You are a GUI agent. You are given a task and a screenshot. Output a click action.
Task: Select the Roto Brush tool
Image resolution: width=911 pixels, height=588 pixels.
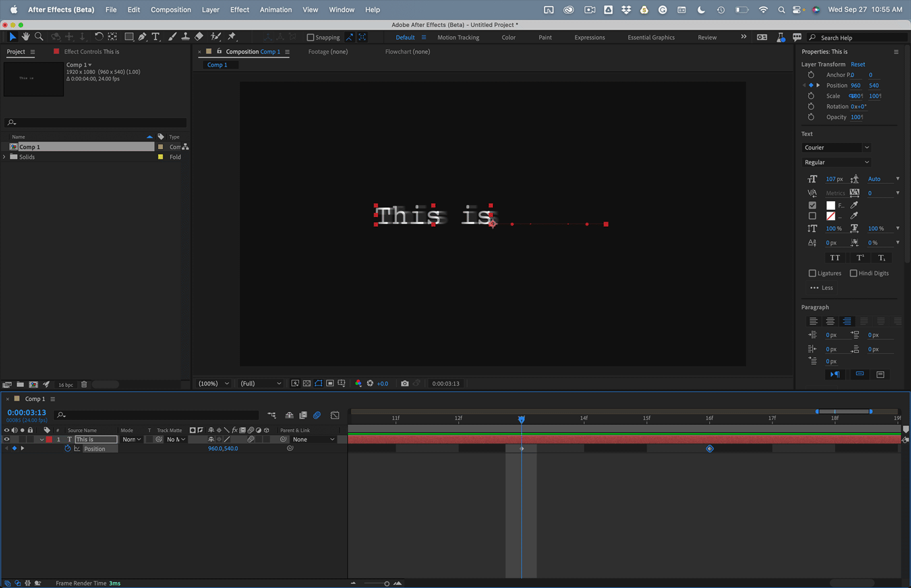click(x=215, y=37)
